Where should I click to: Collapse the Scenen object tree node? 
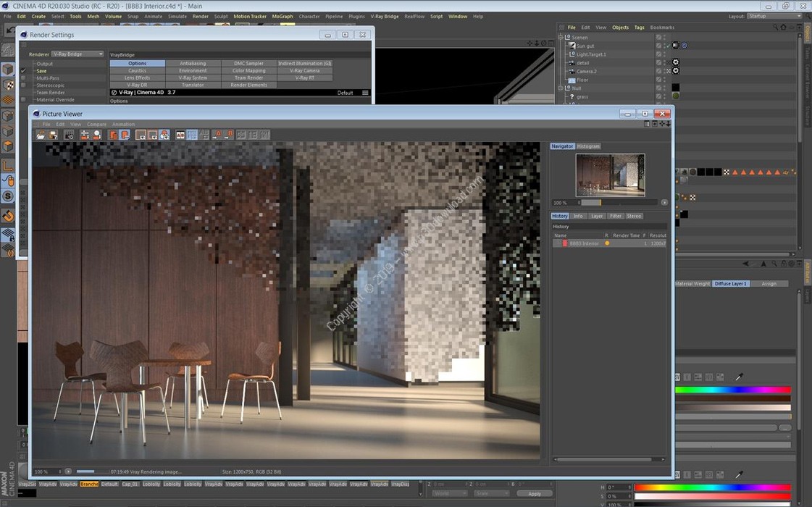[561, 37]
